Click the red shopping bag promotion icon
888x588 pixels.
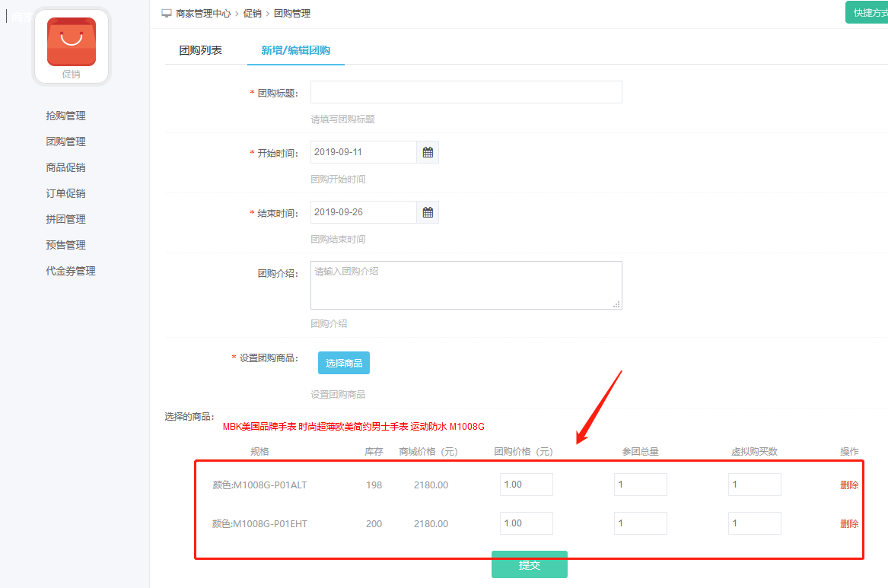point(72,42)
